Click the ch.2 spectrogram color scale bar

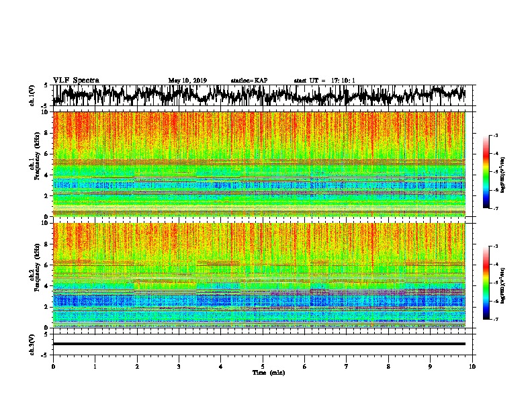coord(486,283)
